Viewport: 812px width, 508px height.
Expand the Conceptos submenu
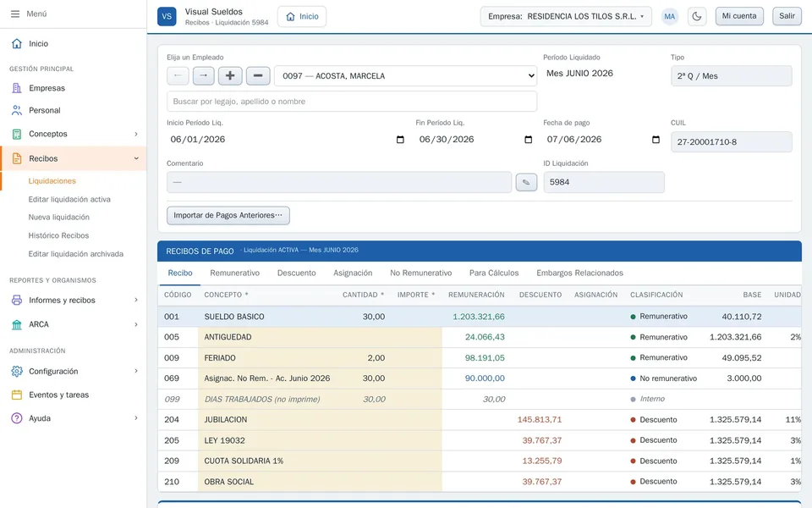click(136, 134)
